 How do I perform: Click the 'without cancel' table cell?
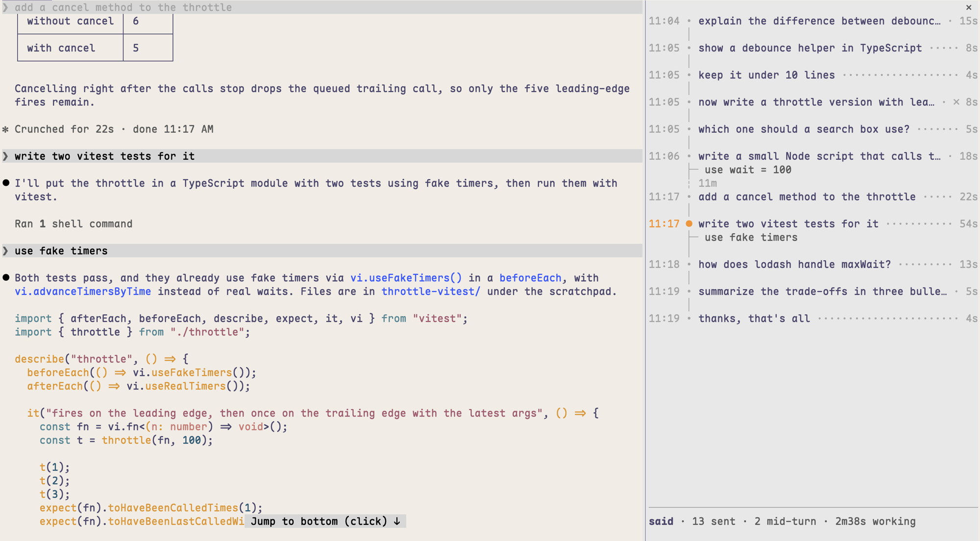[x=70, y=22]
